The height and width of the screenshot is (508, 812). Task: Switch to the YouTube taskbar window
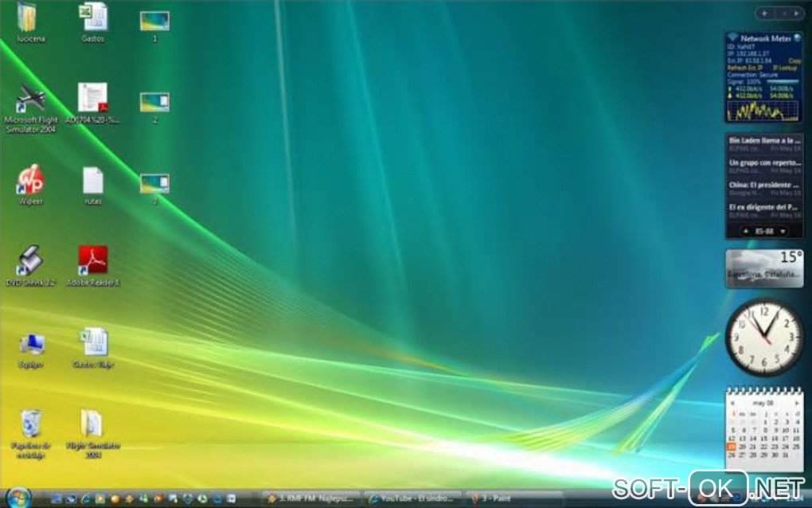pos(412,498)
